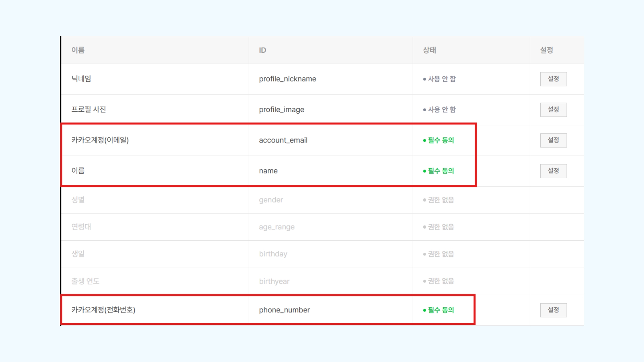Click the 카카오계정(전화번호) row label
Image resolution: width=644 pixels, height=362 pixels.
(x=103, y=310)
